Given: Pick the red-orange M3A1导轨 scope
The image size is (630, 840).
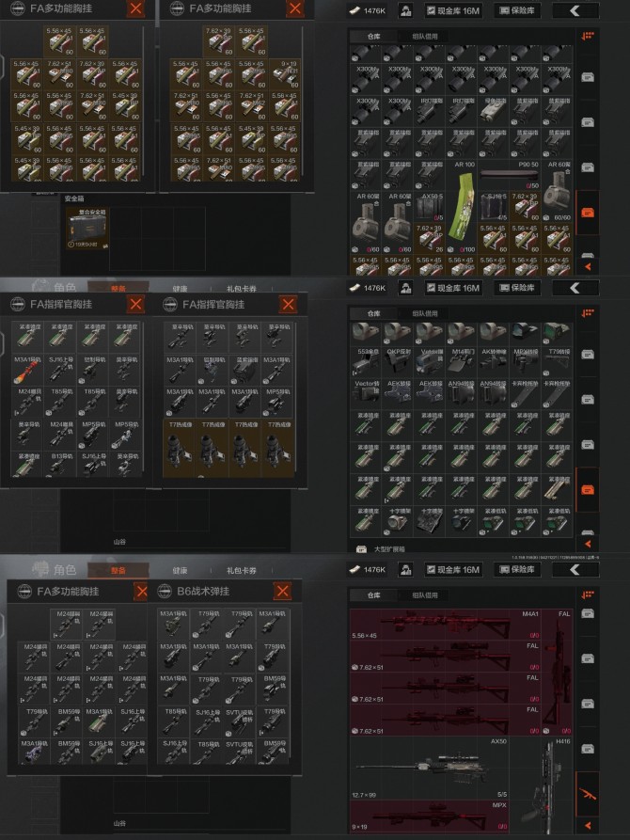Looking at the screenshot, I should (x=28, y=370).
